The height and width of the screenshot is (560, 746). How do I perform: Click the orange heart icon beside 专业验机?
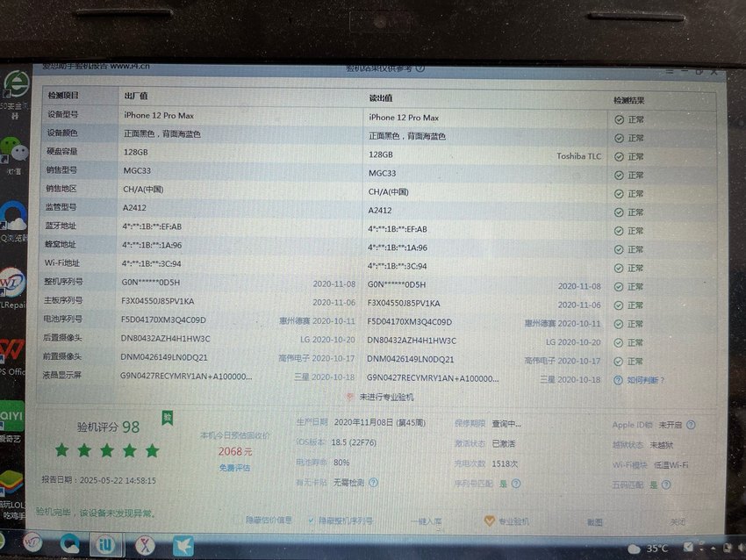click(489, 521)
